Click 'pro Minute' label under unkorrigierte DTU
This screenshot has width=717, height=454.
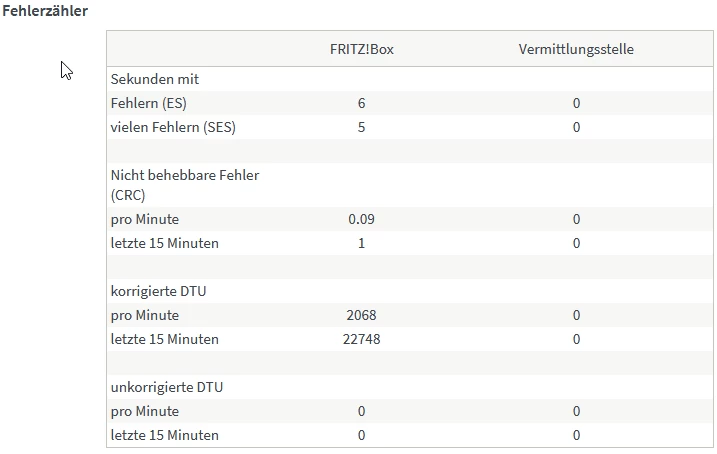145,411
